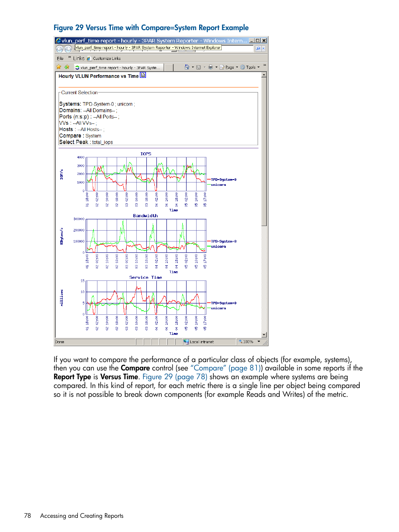
Task: Expand the Links toolbar chevron
Action: (70, 57)
